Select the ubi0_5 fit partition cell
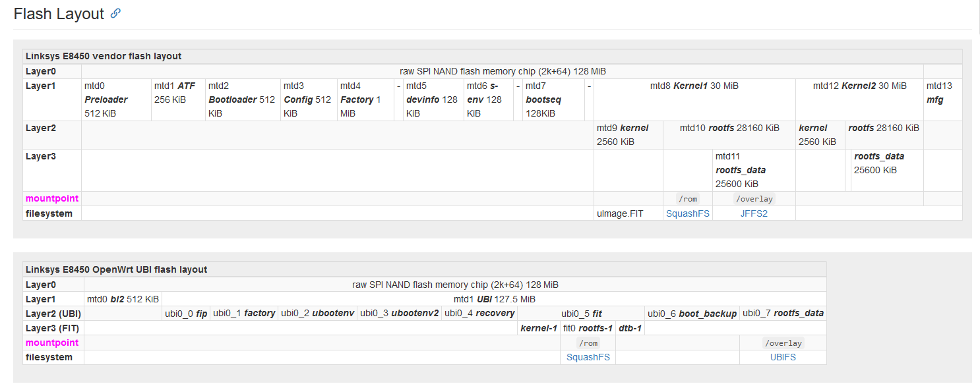 click(578, 313)
